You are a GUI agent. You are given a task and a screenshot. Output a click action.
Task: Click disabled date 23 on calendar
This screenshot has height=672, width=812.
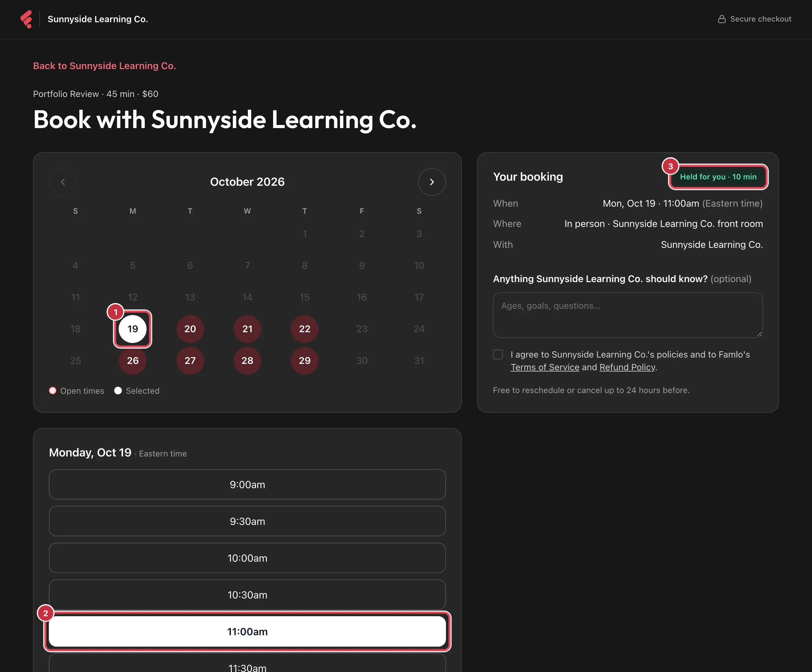pyautogui.click(x=362, y=329)
